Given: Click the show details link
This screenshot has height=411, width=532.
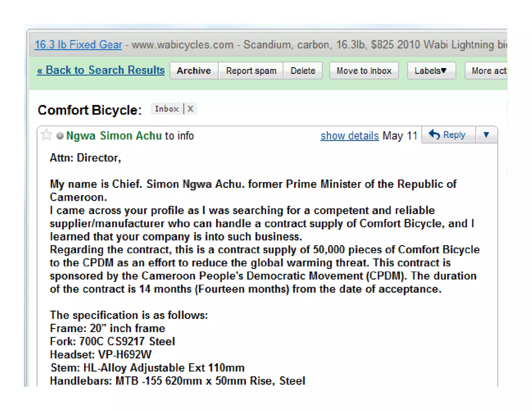Looking at the screenshot, I should click(349, 136).
